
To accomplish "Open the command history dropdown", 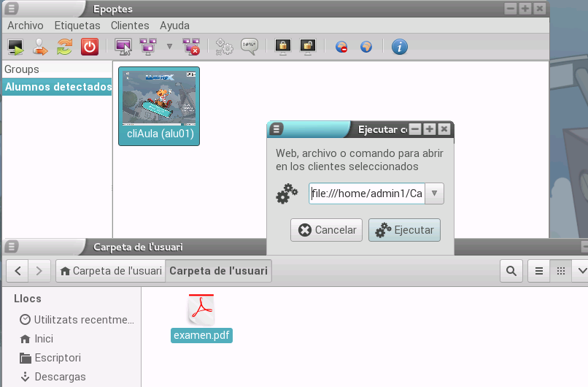I will 434,193.
